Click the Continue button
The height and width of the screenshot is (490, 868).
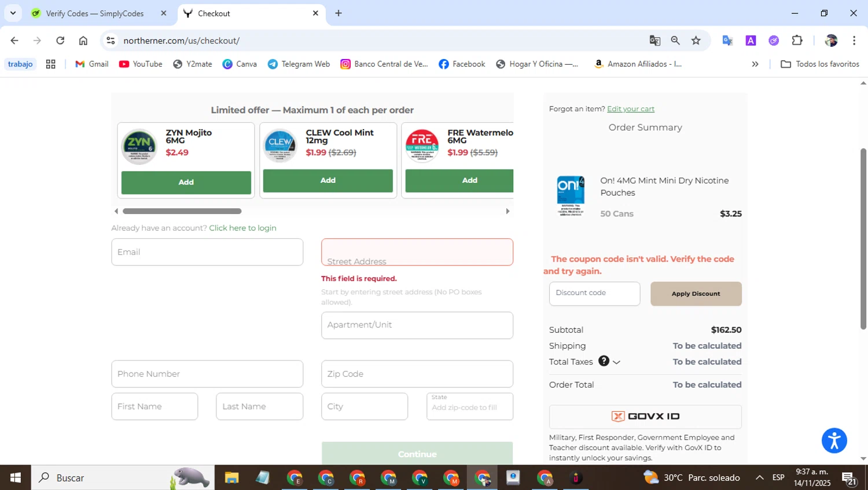point(417,454)
